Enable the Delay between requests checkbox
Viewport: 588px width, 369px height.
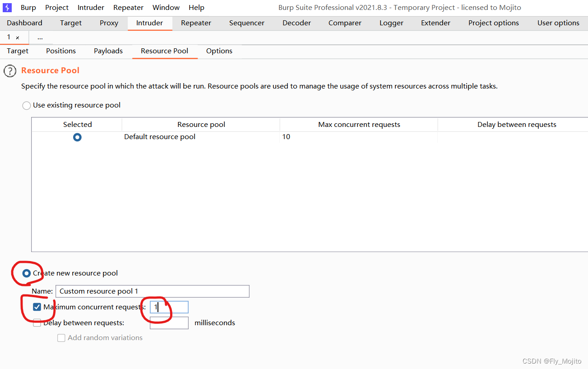click(37, 323)
